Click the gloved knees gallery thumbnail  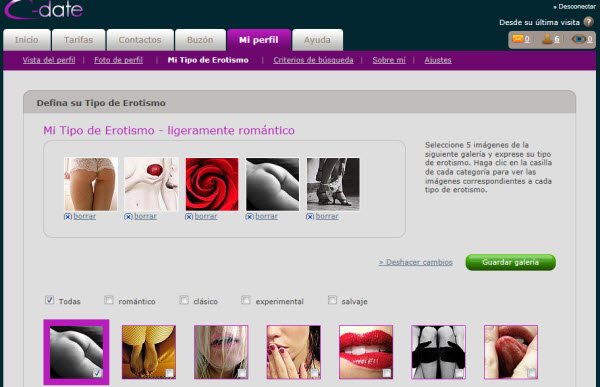[x=438, y=352]
